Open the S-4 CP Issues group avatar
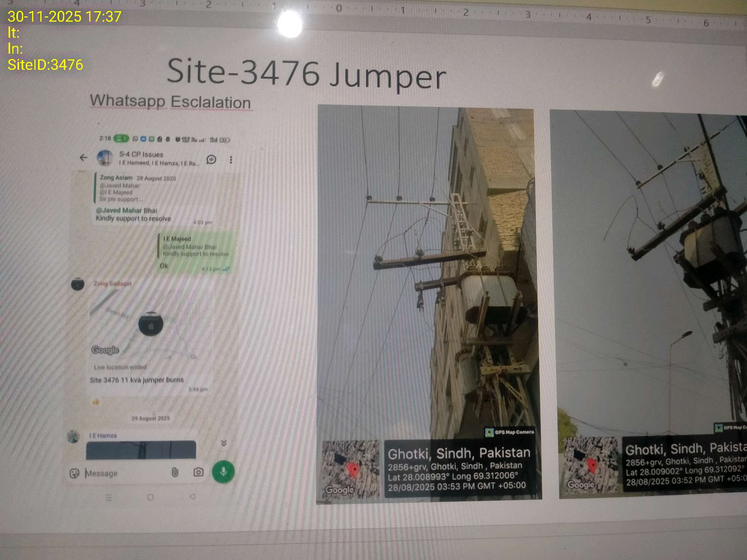This screenshot has height=560, width=747. [105, 158]
